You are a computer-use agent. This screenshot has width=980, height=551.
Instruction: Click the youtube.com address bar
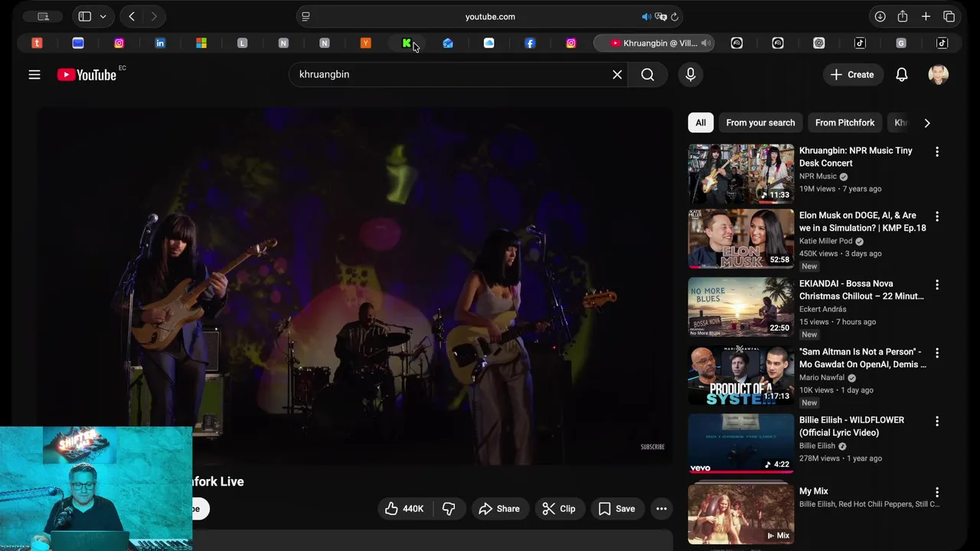pyautogui.click(x=490, y=16)
